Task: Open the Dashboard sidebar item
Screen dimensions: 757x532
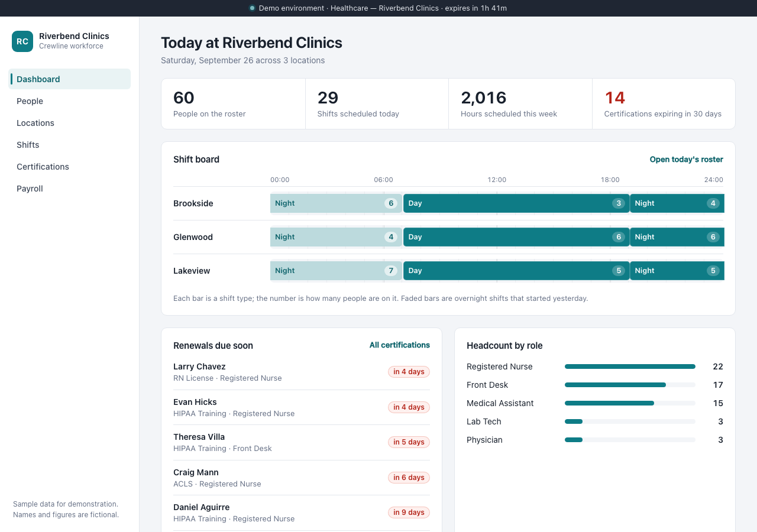Action: (x=70, y=79)
